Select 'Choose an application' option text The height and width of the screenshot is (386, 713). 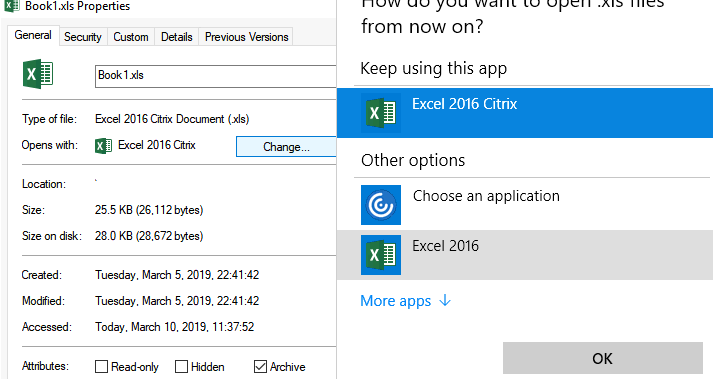tap(486, 196)
